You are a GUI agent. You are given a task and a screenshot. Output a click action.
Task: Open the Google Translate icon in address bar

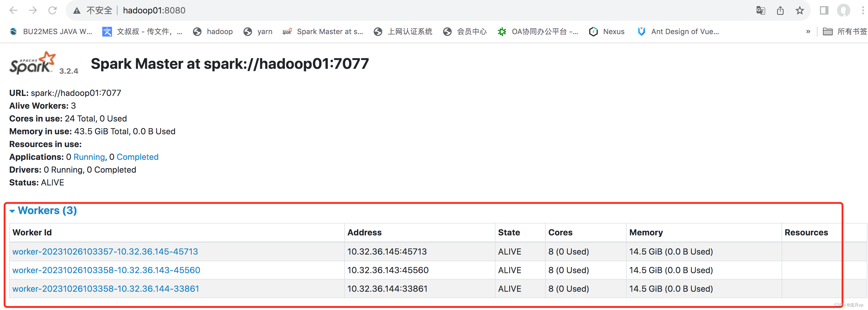click(x=761, y=10)
